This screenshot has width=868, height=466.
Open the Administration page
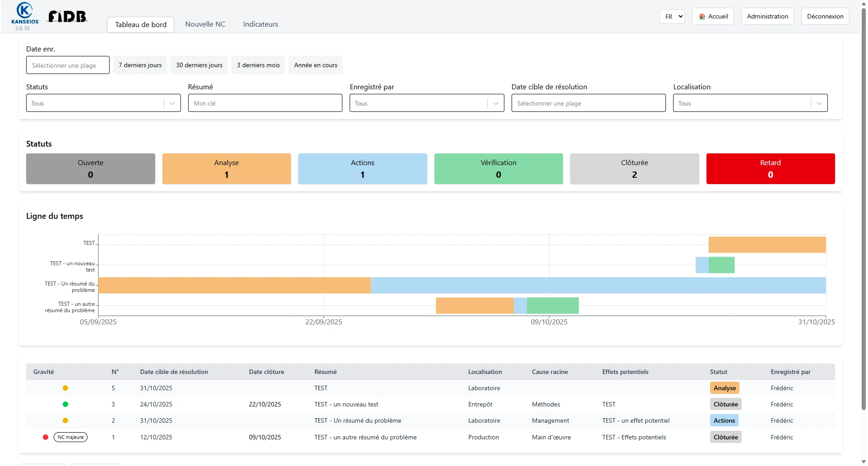tap(767, 17)
